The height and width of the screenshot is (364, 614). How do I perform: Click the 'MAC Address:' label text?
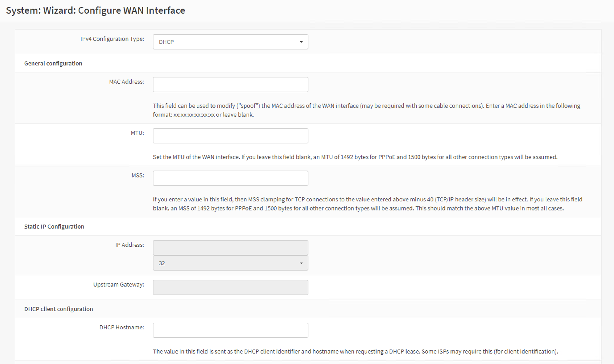tap(126, 82)
